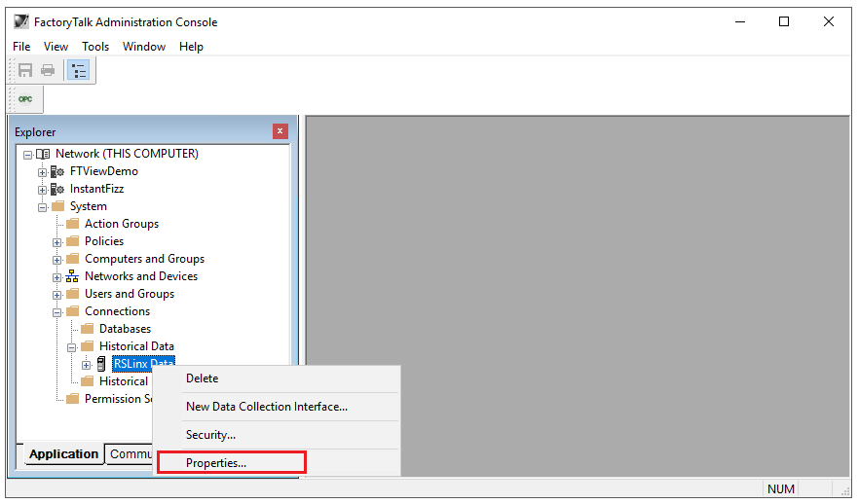Screen dimensions: 859x504
Task: Collapse the Historical Data folder
Action: point(72,347)
